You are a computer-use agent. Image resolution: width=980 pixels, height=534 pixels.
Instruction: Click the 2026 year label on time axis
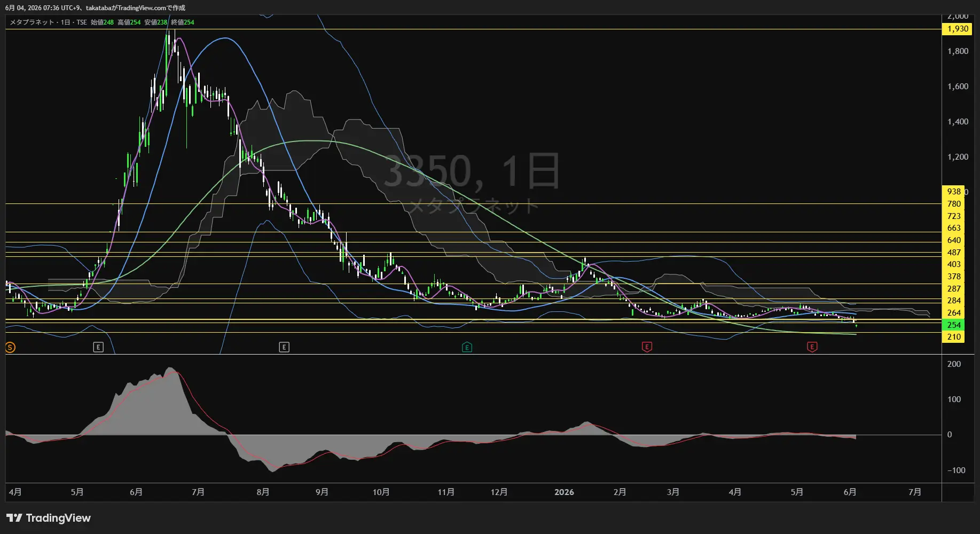point(564,492)
